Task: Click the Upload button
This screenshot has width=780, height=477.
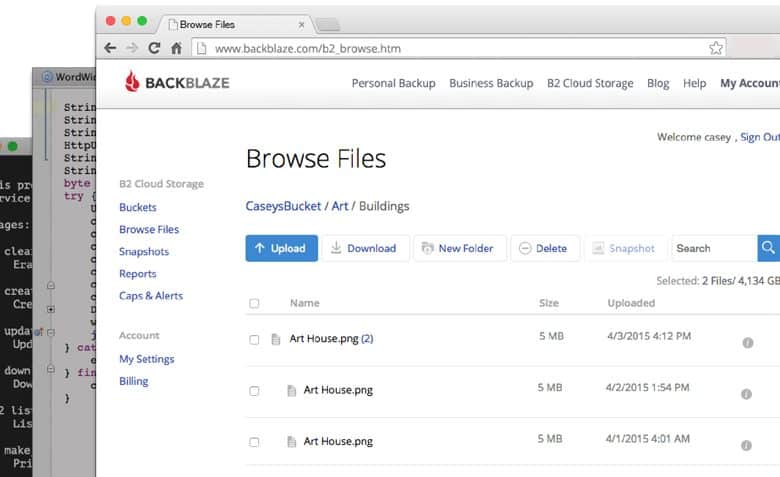Action: (x=282, y=248)
